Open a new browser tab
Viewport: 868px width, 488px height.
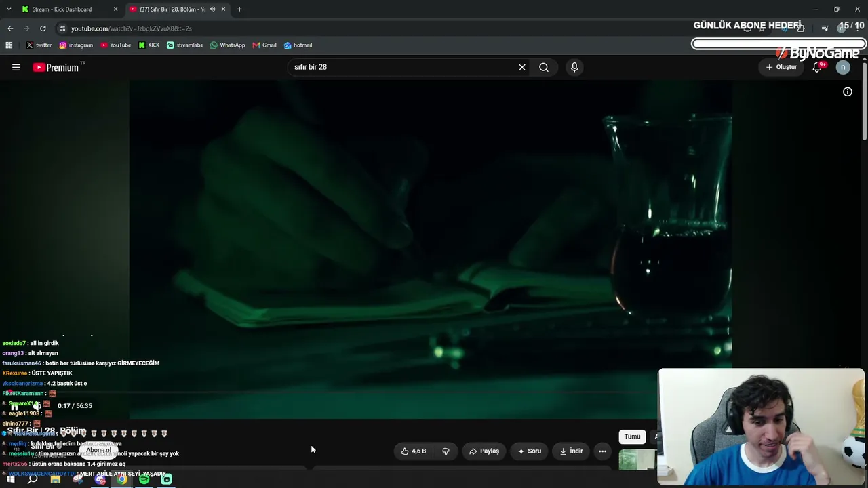point(239,9)
